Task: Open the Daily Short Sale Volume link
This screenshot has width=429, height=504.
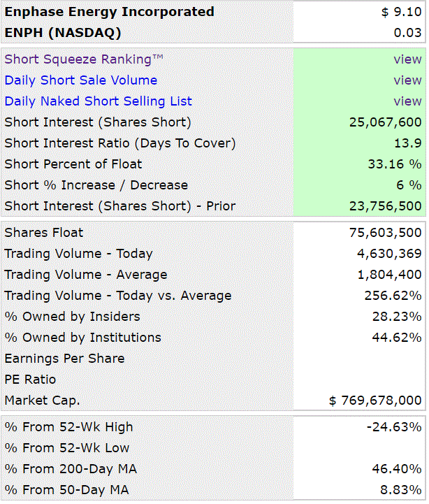Action: pos(80,80)
